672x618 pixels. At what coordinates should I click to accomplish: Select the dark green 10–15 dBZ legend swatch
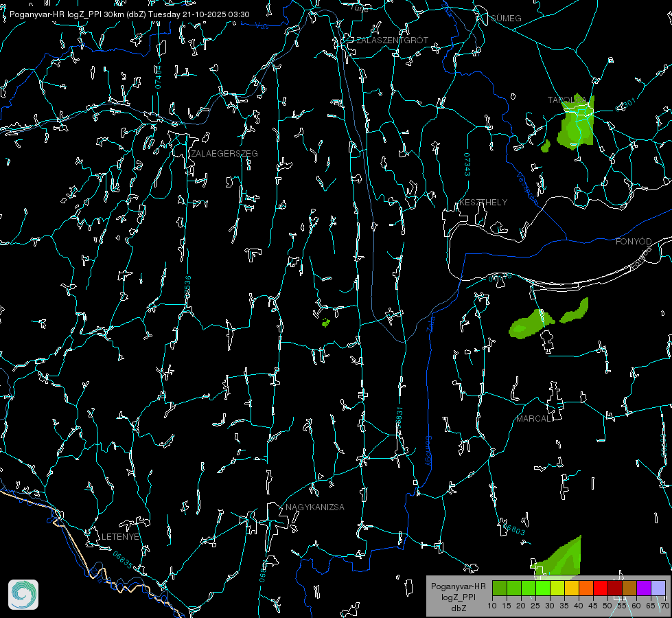[500, 588]
